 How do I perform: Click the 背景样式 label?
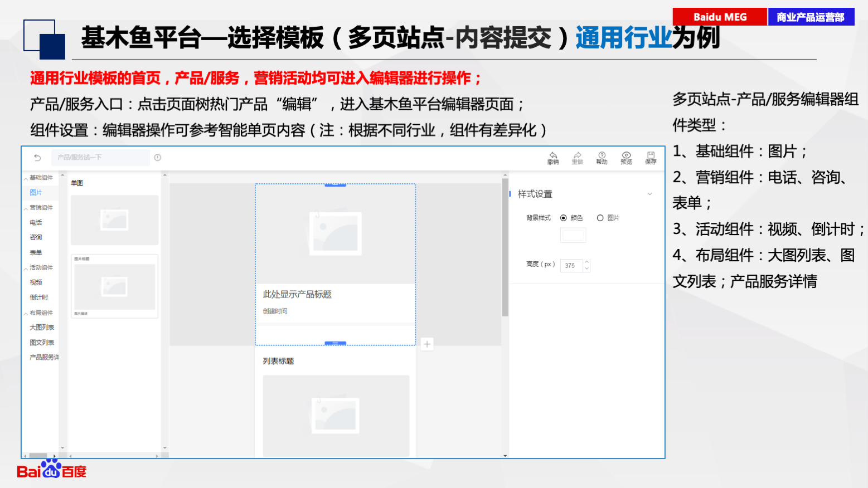pyautogui.click(x=539, y=218)
